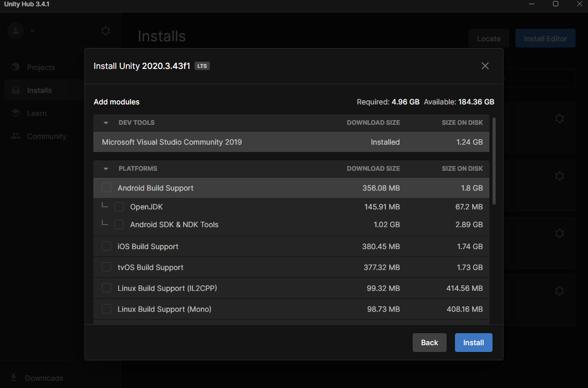Check the OpenJDK module
This screenshot has height=388, width=588.
119,206
